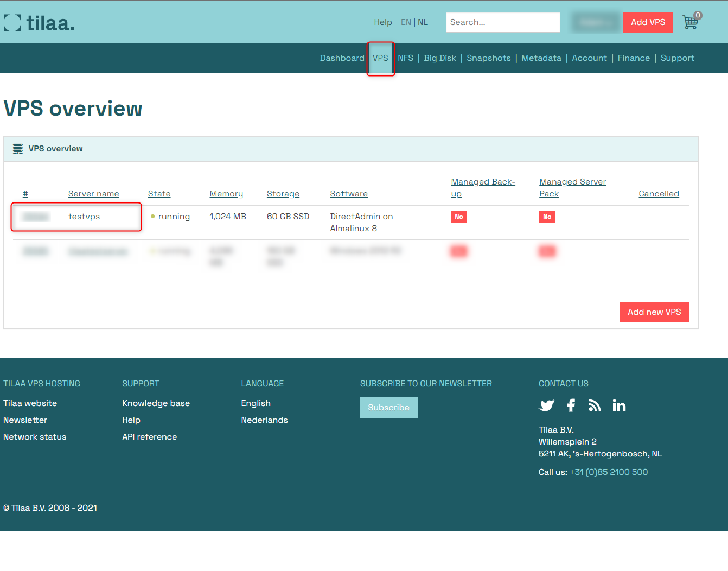This screenshot has height=571, width=728.
Task: Sort by State column header
Action: (x=159, y=194)
